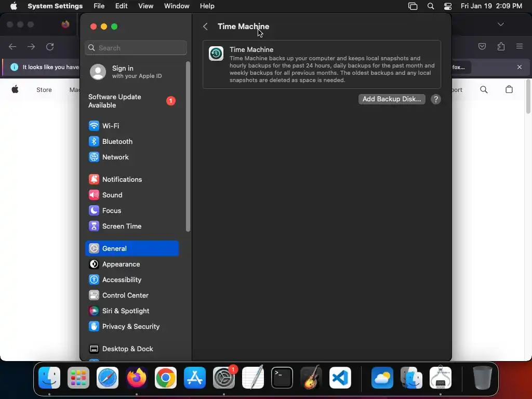This screenshot has height=399, width=532.
Task: Open Trash in the Dock
Action: click(483, 378)
